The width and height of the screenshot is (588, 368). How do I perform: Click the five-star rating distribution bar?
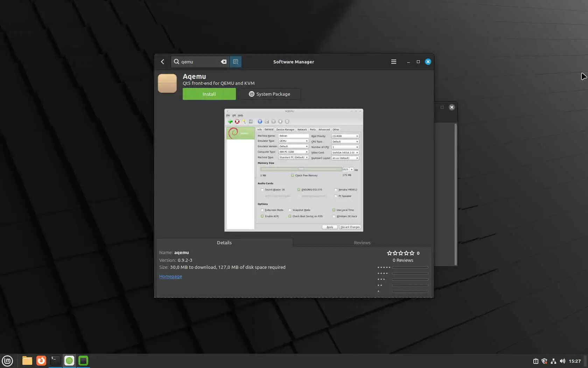pos(410,267)
